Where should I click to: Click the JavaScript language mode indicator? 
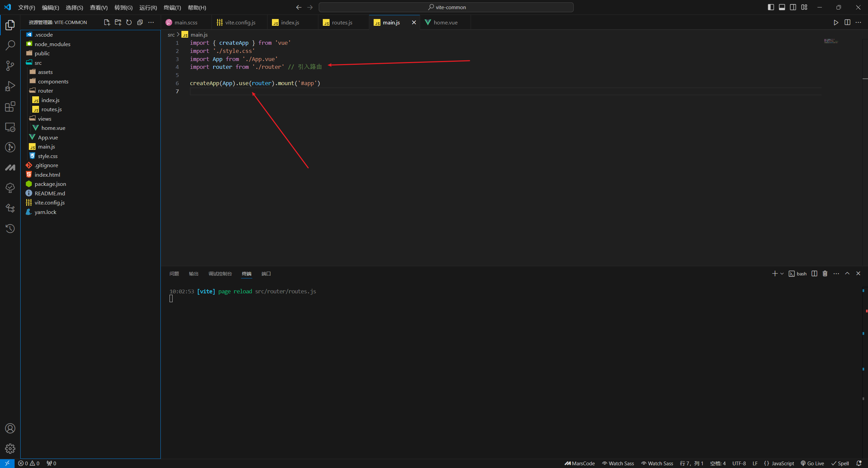tap(779, 463)
